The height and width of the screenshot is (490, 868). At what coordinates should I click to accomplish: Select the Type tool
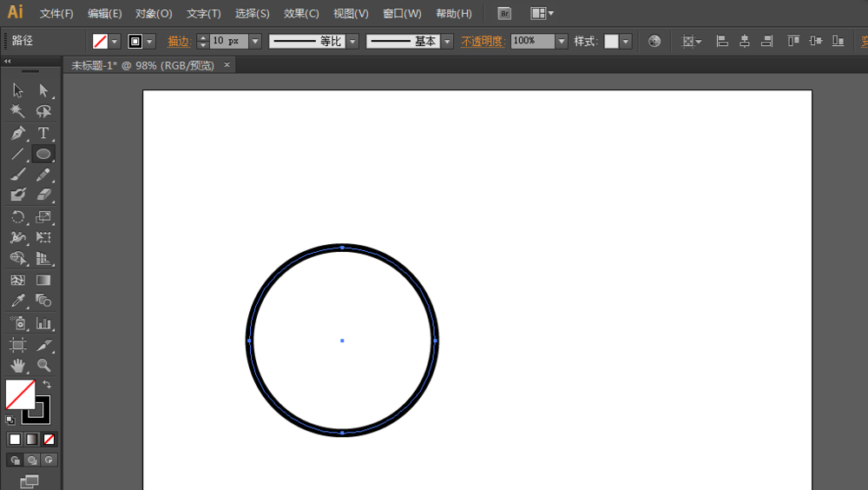[x=43, y=133]
